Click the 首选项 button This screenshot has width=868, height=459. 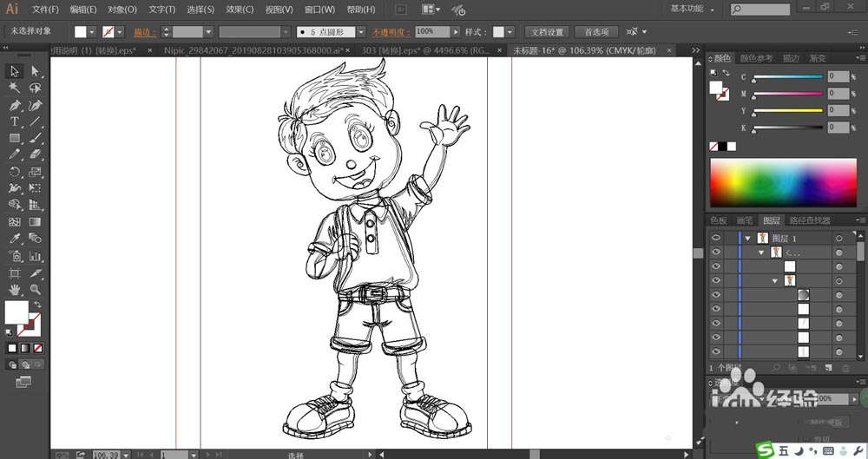596,32
